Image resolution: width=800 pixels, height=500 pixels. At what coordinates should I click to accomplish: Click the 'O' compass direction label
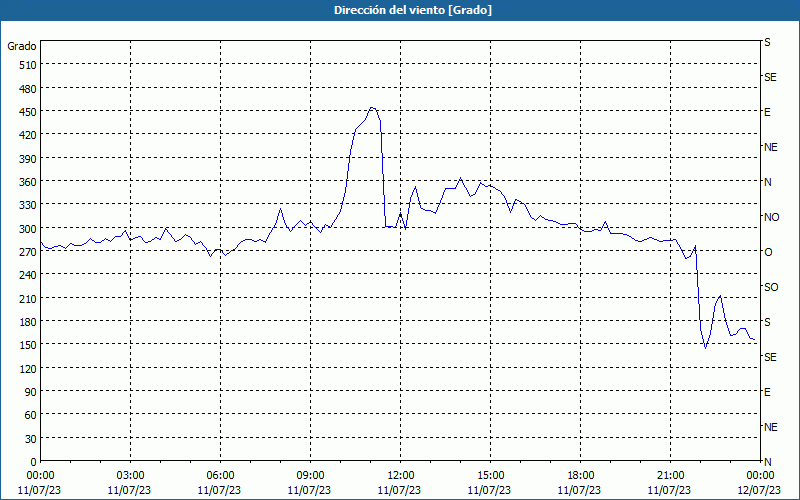(768, 252)
